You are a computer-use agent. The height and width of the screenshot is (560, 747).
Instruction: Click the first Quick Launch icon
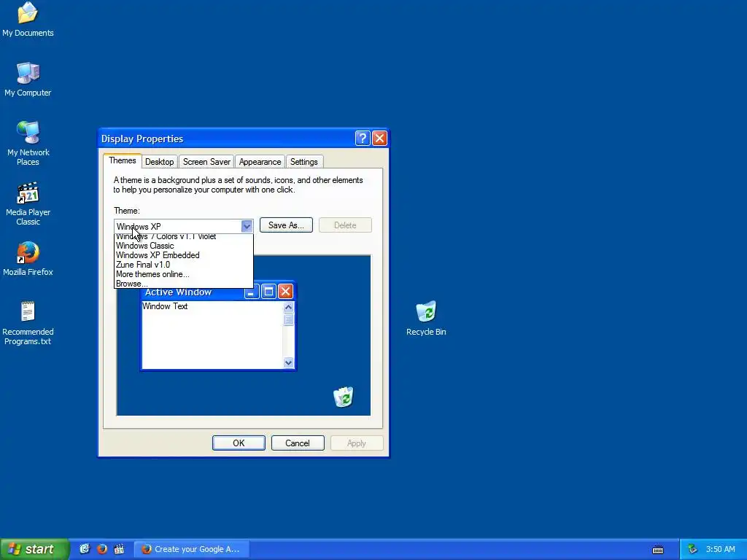[x=85, y=549]
